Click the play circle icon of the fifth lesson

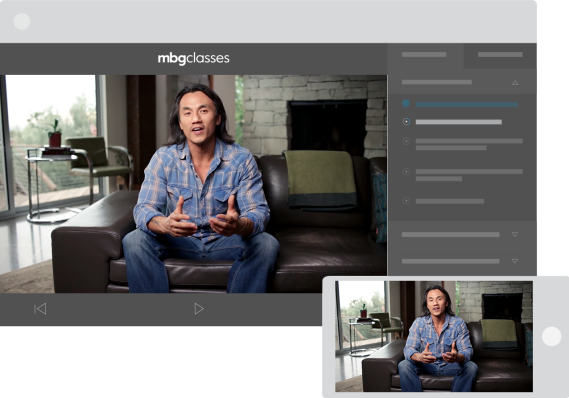click(x=406, y=200)
